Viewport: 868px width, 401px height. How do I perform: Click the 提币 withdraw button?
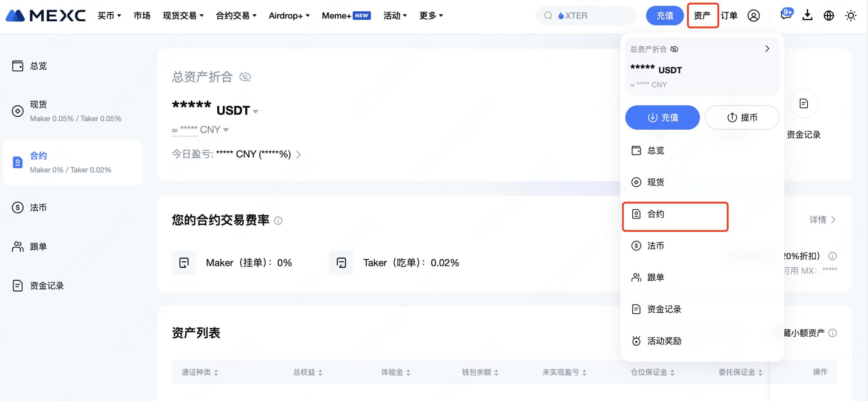click(742, 118)
